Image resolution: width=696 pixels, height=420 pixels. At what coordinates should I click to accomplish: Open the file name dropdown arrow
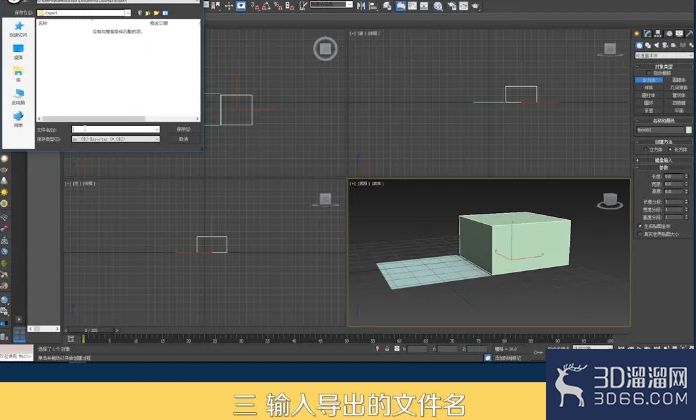click(157, 129)
